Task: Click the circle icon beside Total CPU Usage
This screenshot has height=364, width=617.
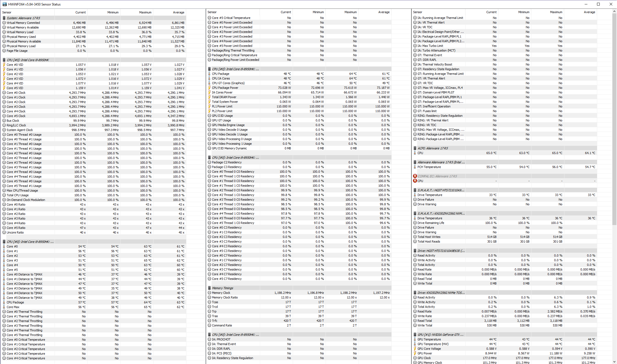Action: 4,195
